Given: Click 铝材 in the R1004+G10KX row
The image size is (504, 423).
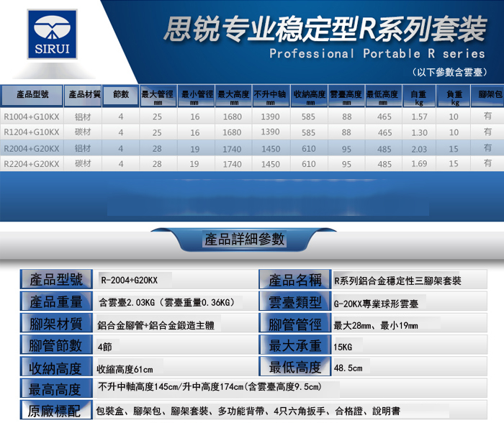Looking at the screenshot, I should pos(83,117).
